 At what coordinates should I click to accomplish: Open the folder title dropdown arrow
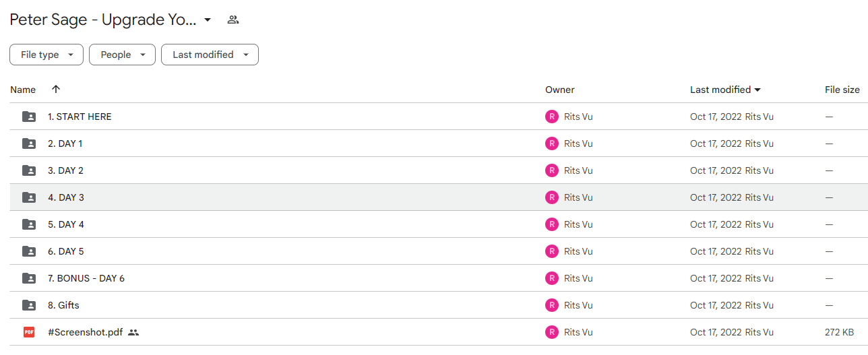tap(208, 20)
